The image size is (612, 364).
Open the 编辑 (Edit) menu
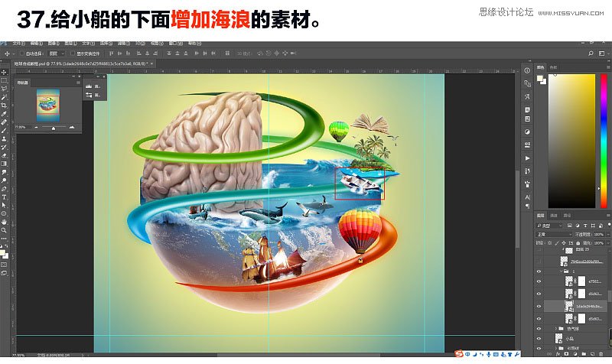click(x=36, y=44)
